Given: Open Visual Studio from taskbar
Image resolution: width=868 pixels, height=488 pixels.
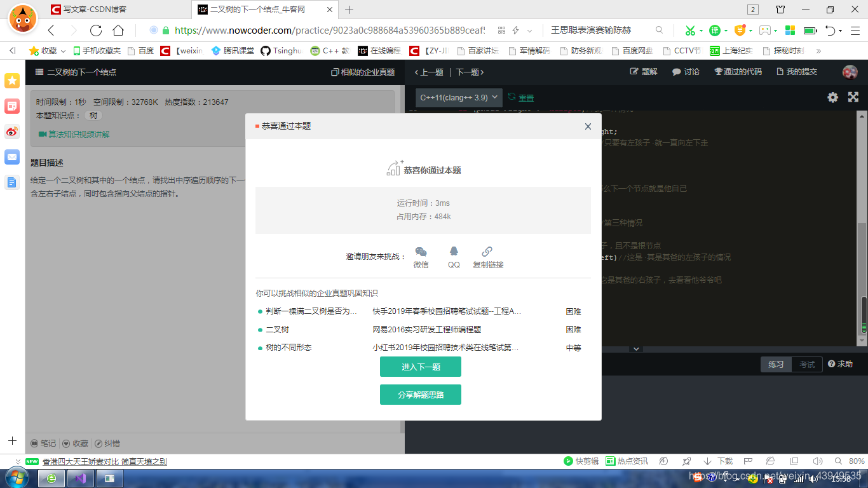Looking at the screenshot, I should pos(81,478).
